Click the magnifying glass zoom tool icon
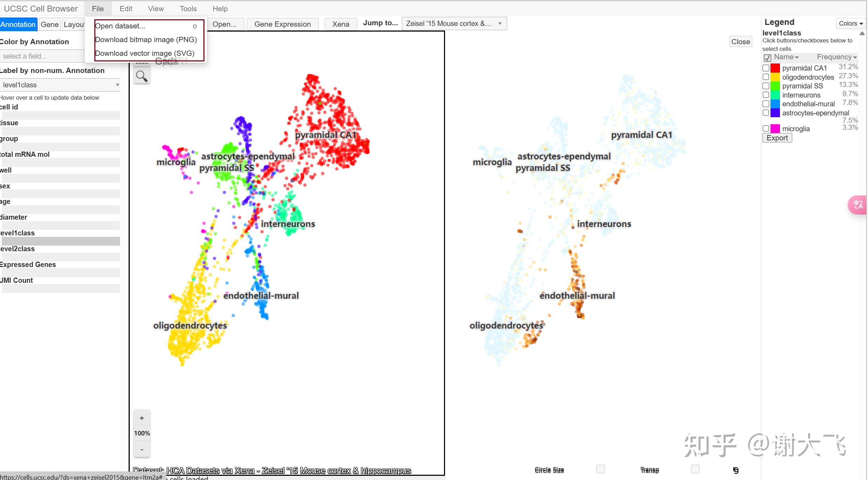The width and height of the screenshot is (868, 480). [141, 76]
